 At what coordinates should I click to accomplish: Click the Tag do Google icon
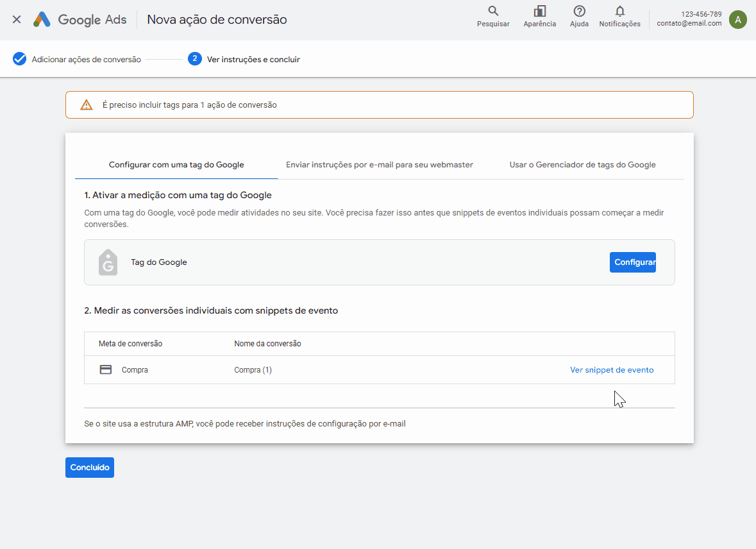pos(108,262)
